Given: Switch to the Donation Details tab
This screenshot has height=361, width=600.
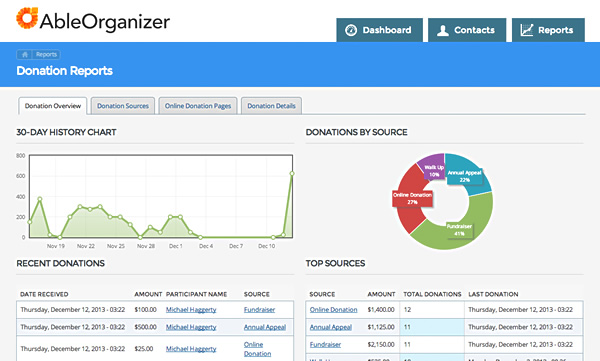Looking at the screenshot, I should pos(271,106).
